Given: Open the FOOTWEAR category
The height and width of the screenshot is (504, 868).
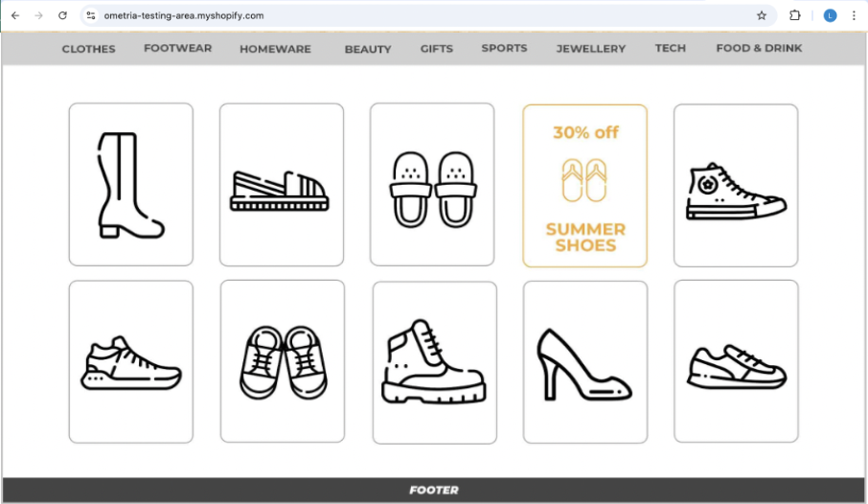Looking at the screenshot, I should click(x=177, y=48).
